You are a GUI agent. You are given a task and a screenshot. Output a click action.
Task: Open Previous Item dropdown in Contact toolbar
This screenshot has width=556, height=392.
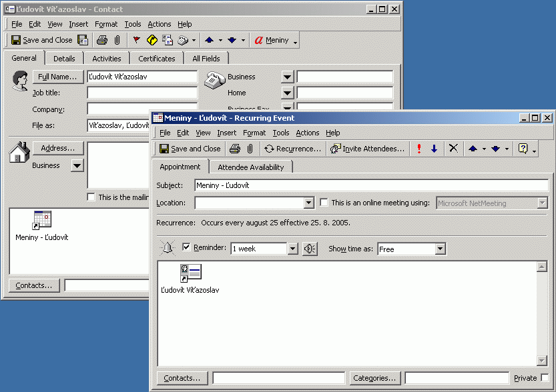point(220,41)
